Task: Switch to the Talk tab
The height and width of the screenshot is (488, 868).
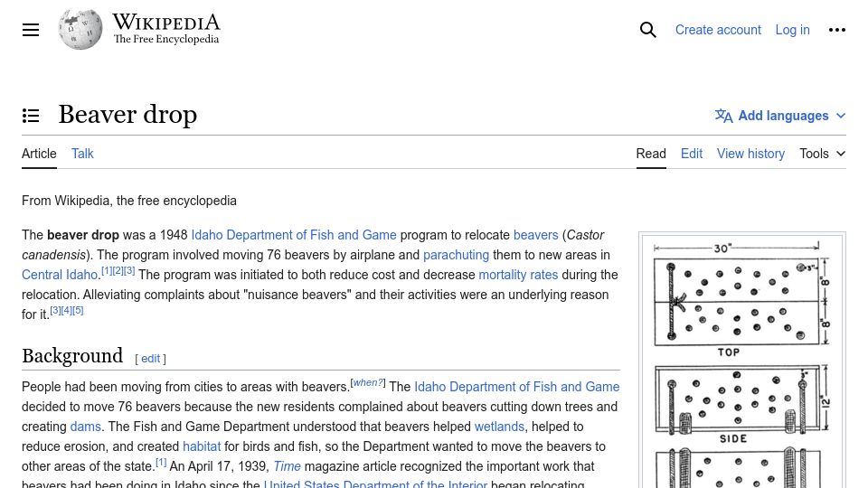Action: [82, 154]
